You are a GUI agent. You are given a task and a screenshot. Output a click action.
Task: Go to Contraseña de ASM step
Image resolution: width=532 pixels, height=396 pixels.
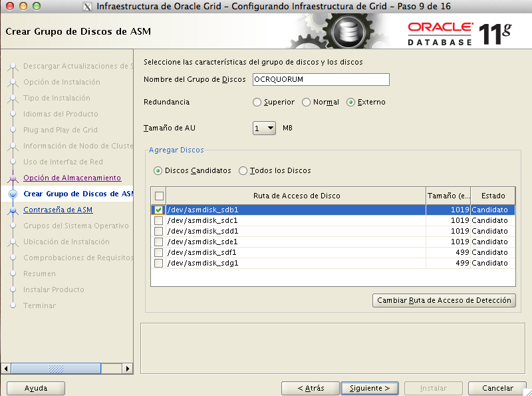[x=58, y=210]
